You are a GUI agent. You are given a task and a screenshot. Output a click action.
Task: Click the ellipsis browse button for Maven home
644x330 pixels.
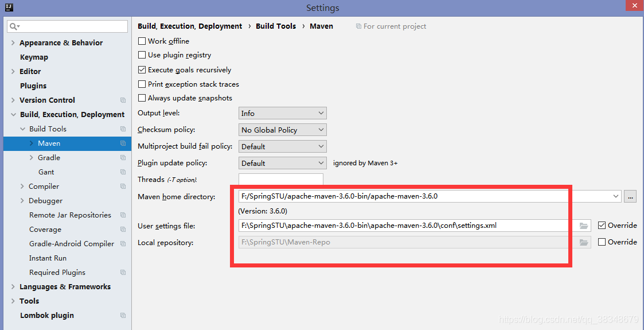(x=630, y=196)
